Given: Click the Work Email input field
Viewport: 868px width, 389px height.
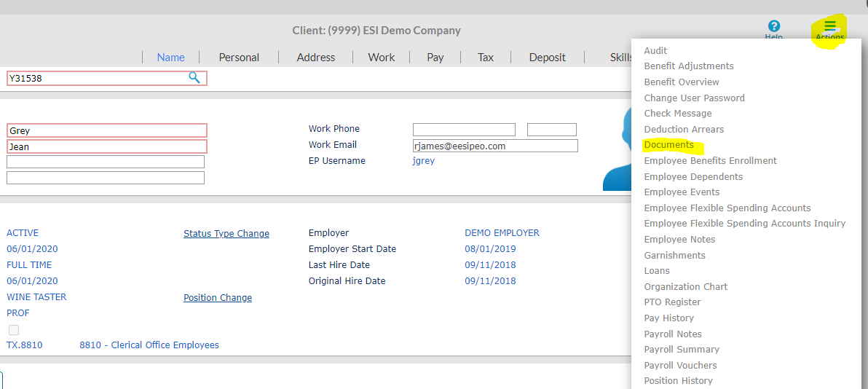Looking at the screenshot, I should click(495, 146).
